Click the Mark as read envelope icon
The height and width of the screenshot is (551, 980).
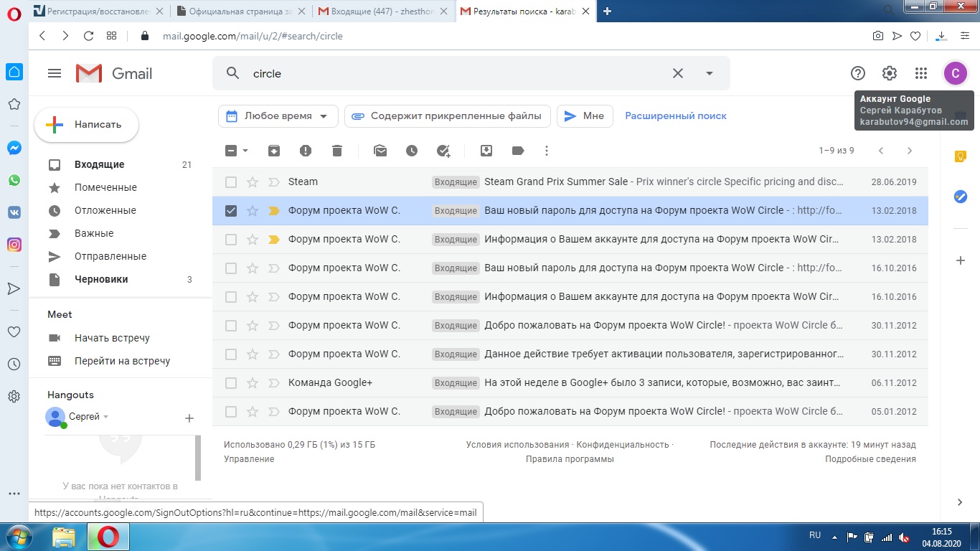coord(380,151)
